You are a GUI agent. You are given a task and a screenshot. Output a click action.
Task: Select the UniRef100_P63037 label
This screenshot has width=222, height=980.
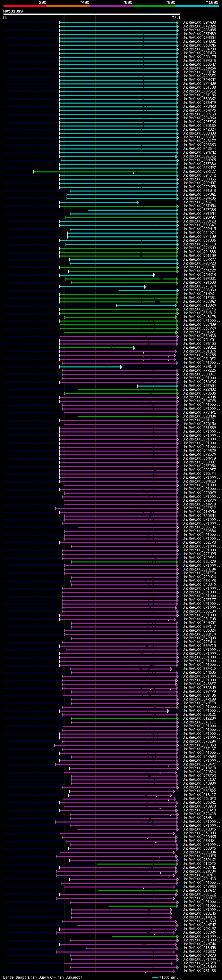(x=199, y=462)
